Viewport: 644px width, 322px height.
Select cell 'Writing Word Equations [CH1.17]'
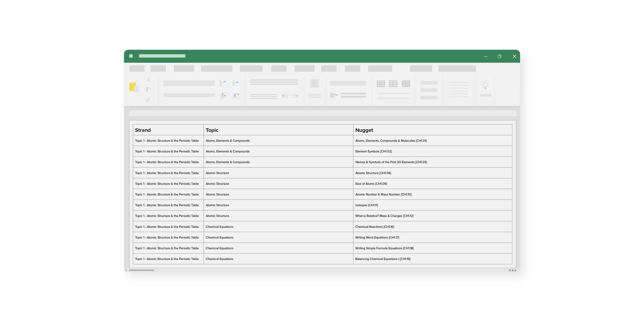pyautogui.click(x=433, y=238)
